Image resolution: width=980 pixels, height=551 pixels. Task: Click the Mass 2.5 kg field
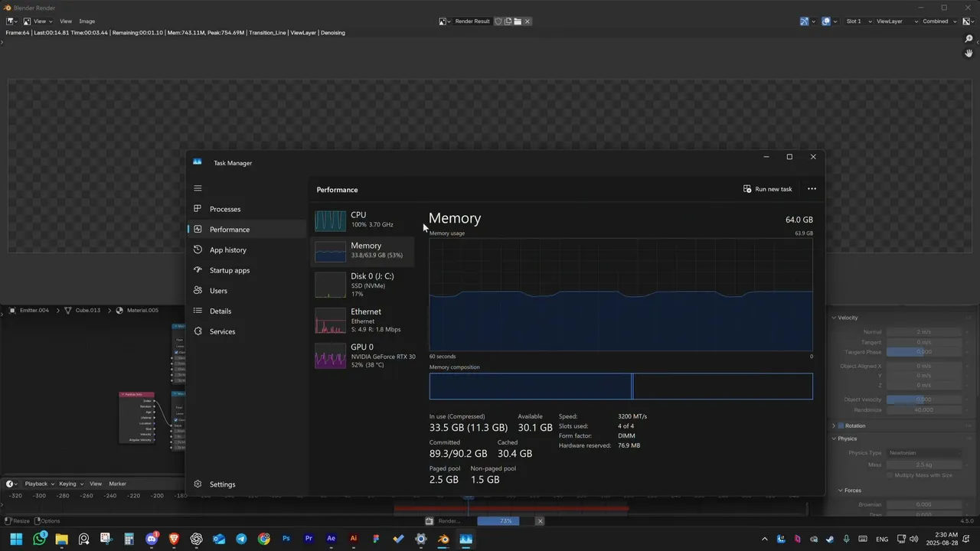click(x=923, y=465)
